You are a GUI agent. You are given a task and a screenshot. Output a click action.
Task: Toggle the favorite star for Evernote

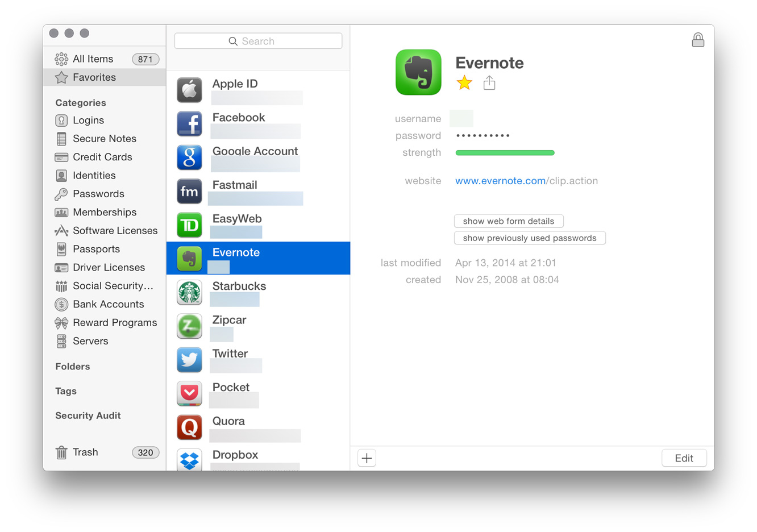coord(464,83)
